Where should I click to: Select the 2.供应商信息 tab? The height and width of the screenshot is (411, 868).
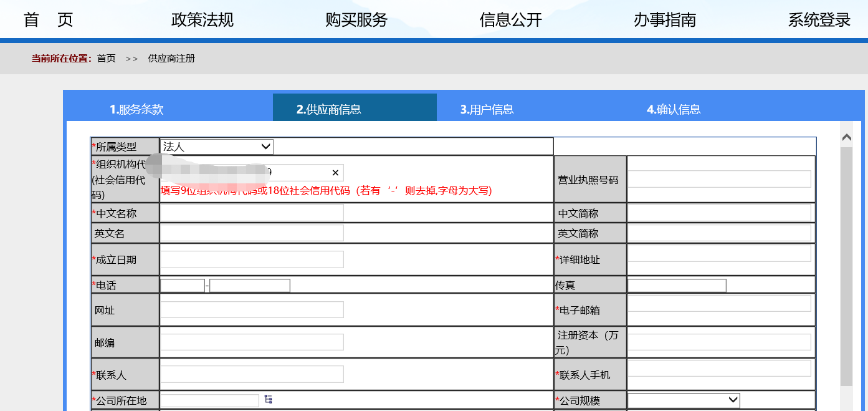tap(354, 107)
